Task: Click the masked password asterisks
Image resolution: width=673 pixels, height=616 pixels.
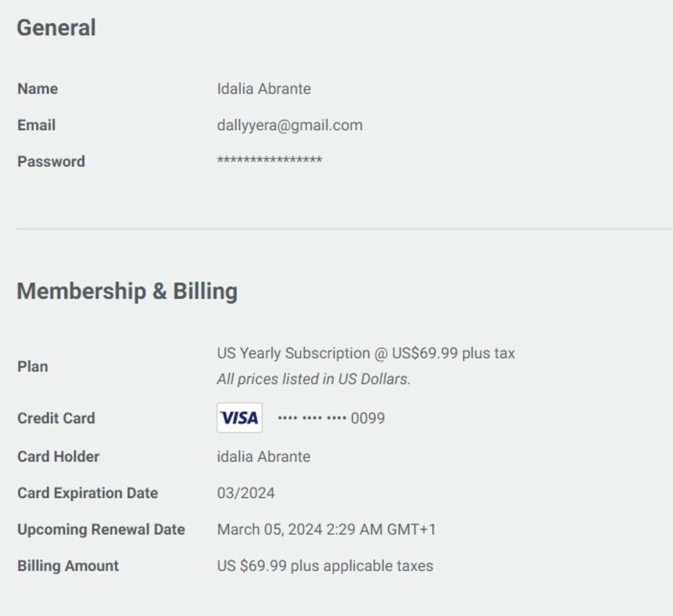Action: pos(270,160)
